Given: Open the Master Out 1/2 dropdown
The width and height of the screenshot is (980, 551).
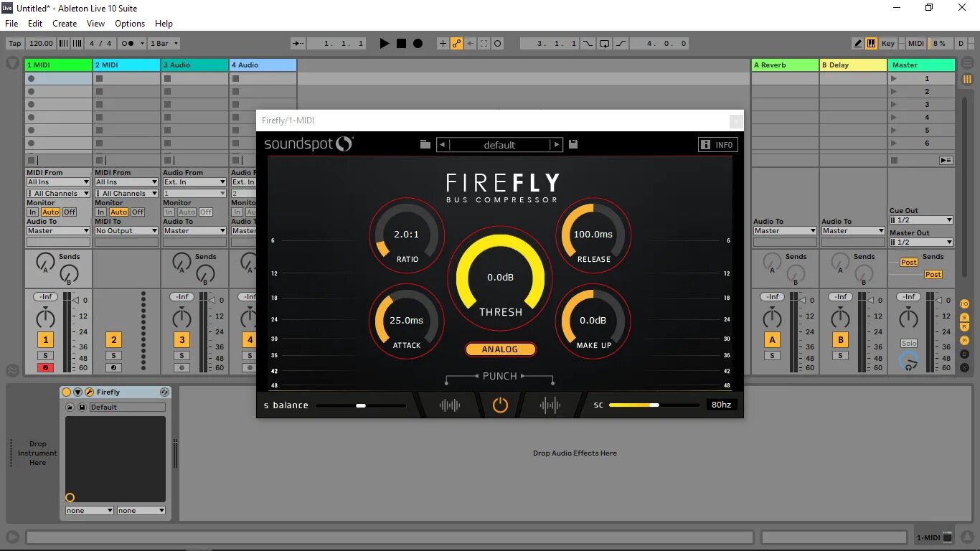Looking at the screenshot, I should [921, 242].
